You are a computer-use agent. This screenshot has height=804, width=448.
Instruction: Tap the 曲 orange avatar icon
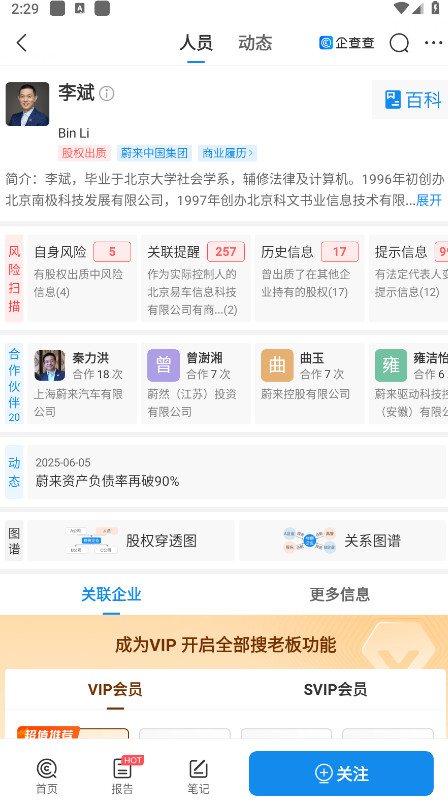click(x=277, y=366)
